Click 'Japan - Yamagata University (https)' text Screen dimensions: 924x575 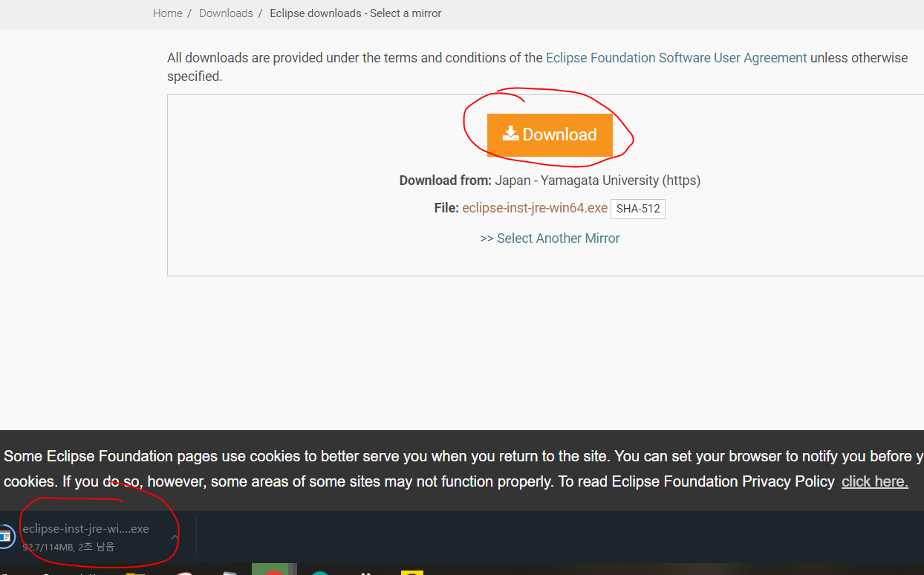598,181
